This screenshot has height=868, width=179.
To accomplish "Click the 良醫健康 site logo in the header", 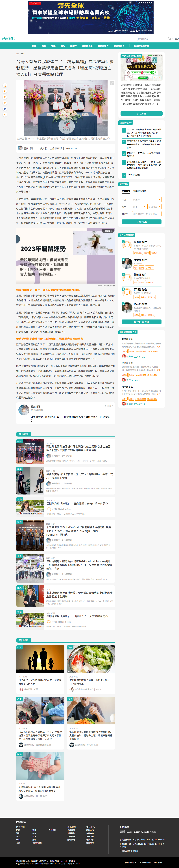I will click(8, 38).
